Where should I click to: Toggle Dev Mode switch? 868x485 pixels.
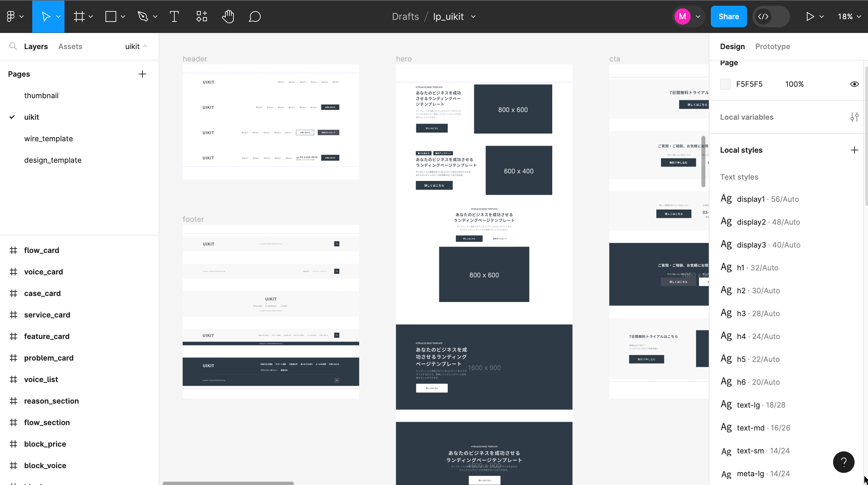pyautogui.click(x=771, y=16)
